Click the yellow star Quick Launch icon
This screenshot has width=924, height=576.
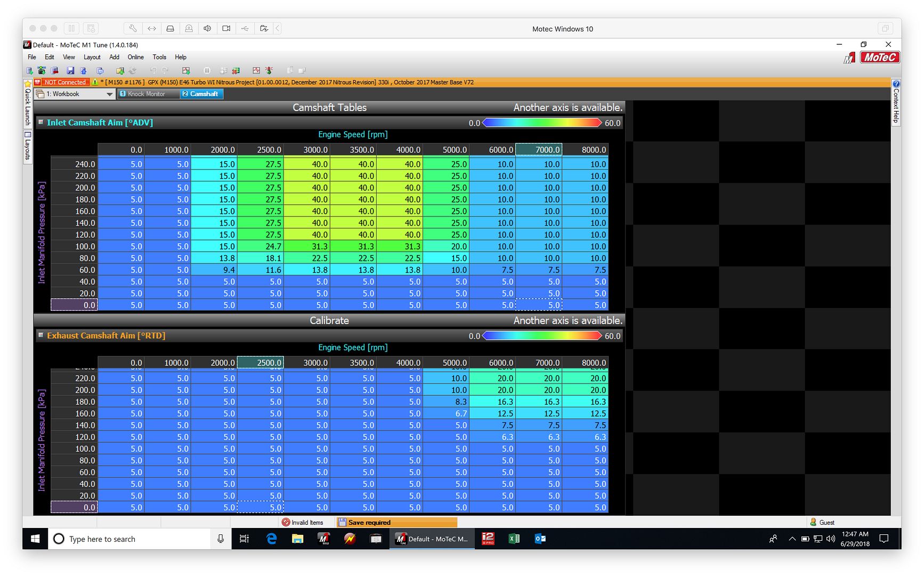click(28, 84)
